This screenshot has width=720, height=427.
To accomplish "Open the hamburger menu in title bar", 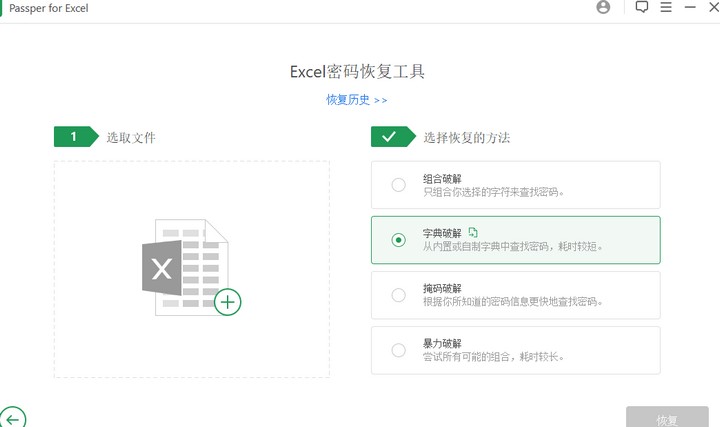I will click(666, 7).
